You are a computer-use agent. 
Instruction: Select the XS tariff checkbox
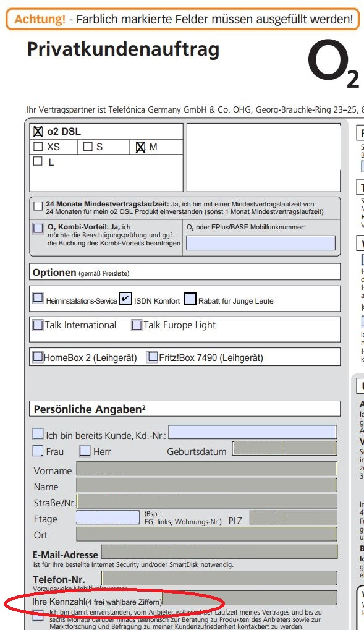click(x=38, y=147)
